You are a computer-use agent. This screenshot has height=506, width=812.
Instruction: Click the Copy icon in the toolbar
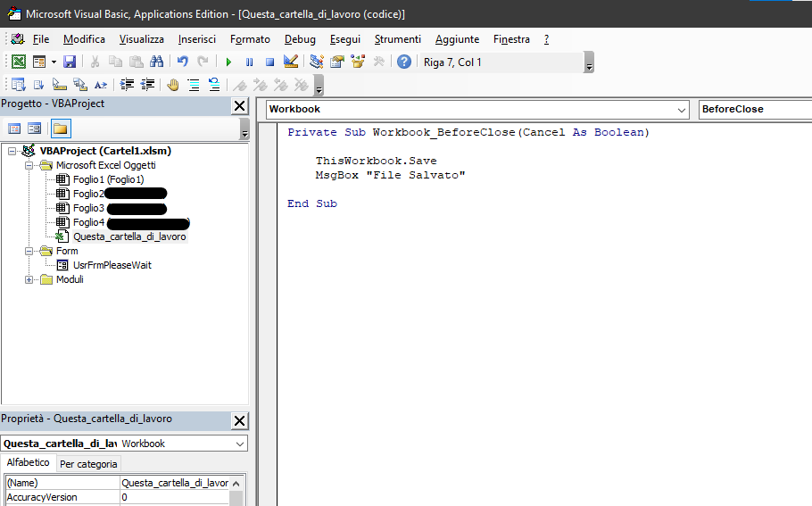pyautogui.click(x=115, y=62)
